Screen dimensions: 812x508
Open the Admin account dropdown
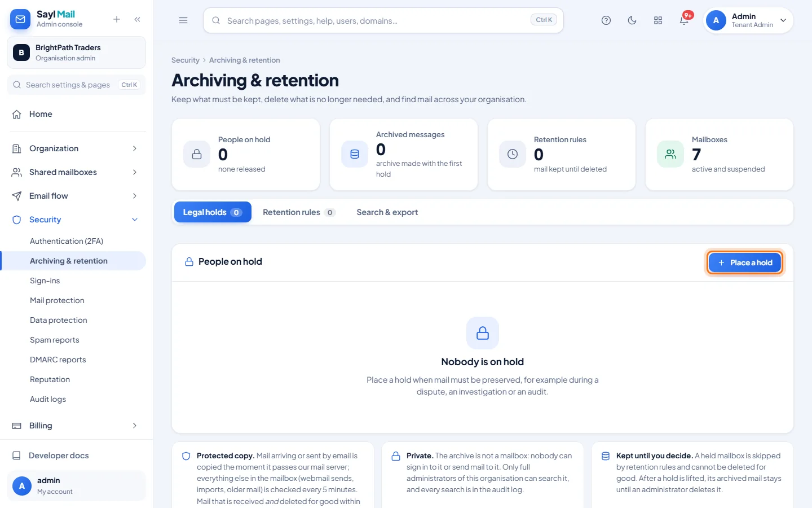748,20
